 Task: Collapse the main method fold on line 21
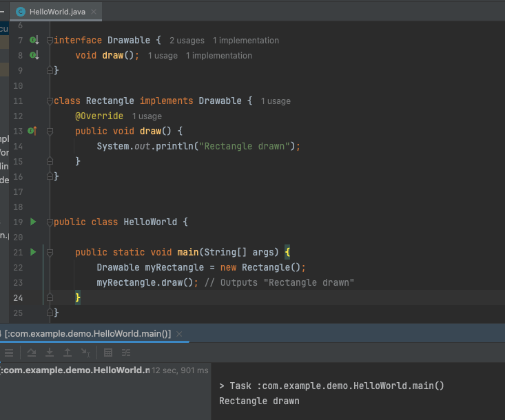(x=50, y=253)
